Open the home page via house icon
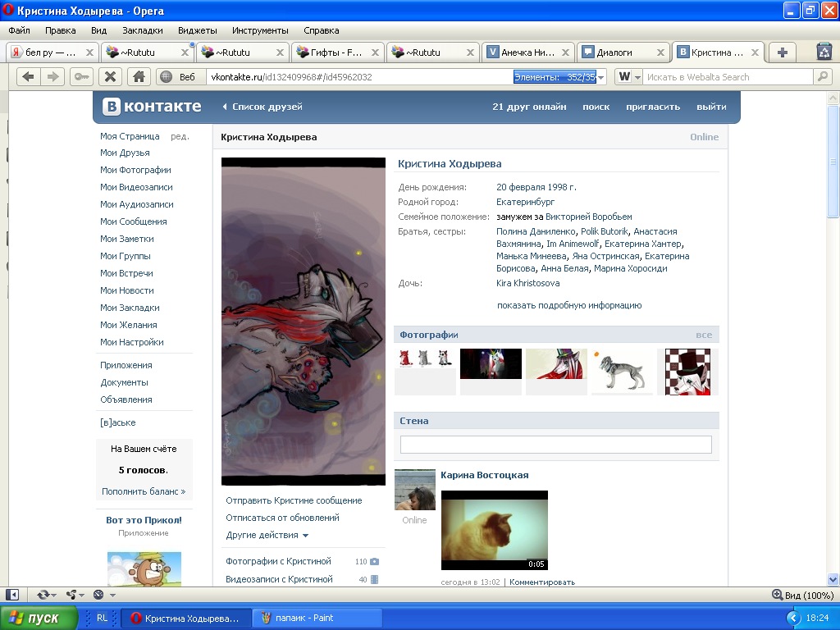 (x=139, y=77)
